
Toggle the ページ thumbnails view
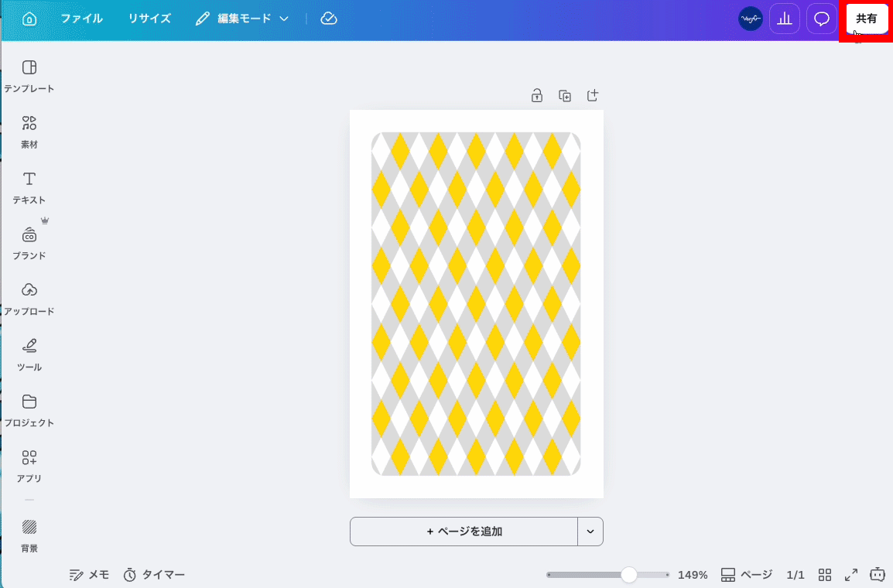(747, 575)
